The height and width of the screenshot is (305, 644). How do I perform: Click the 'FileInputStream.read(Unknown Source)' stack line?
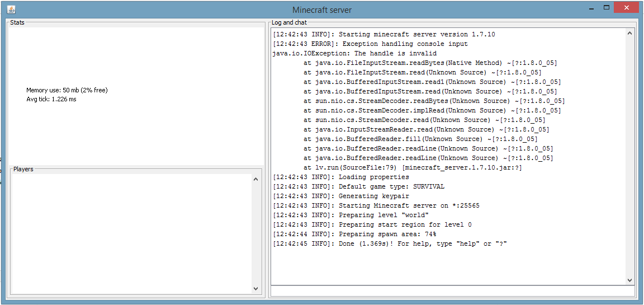[x=422, y=72]
